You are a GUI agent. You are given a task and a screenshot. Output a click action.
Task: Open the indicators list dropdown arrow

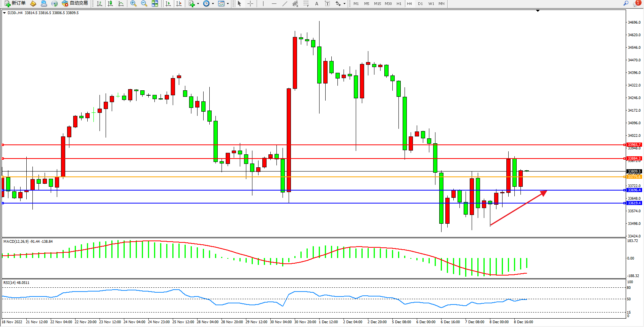(198, 3)
